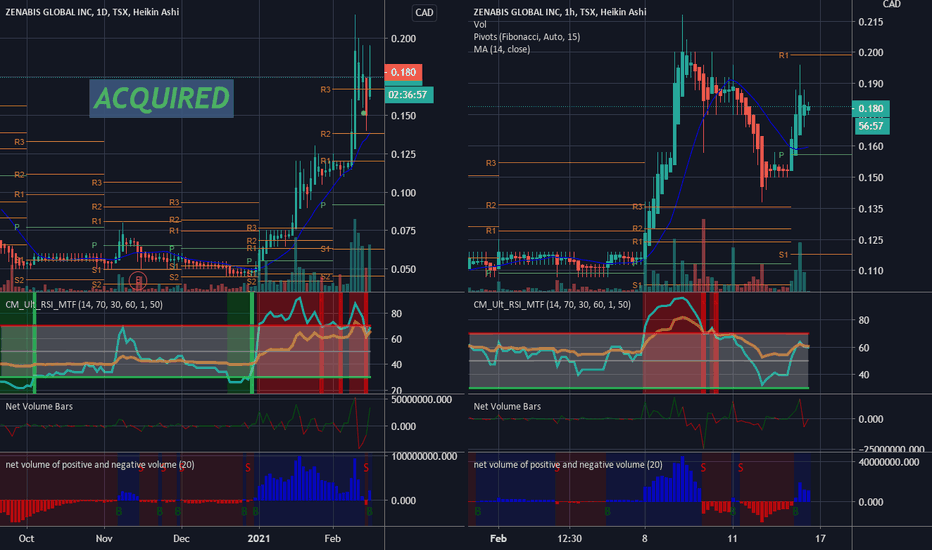Click the circled B marker on daily chart
The width and height of the screenshot is (932, 550).
coord(138,279)
